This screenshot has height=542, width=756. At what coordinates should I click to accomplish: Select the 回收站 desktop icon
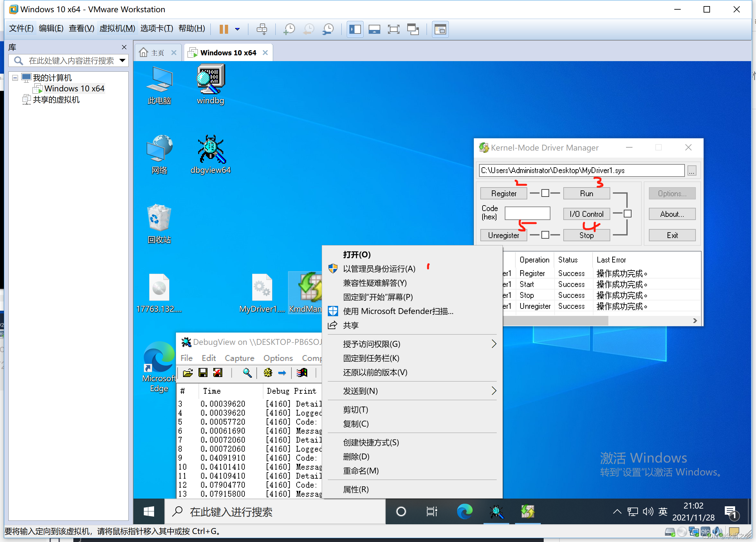click(x=159, y=224)
